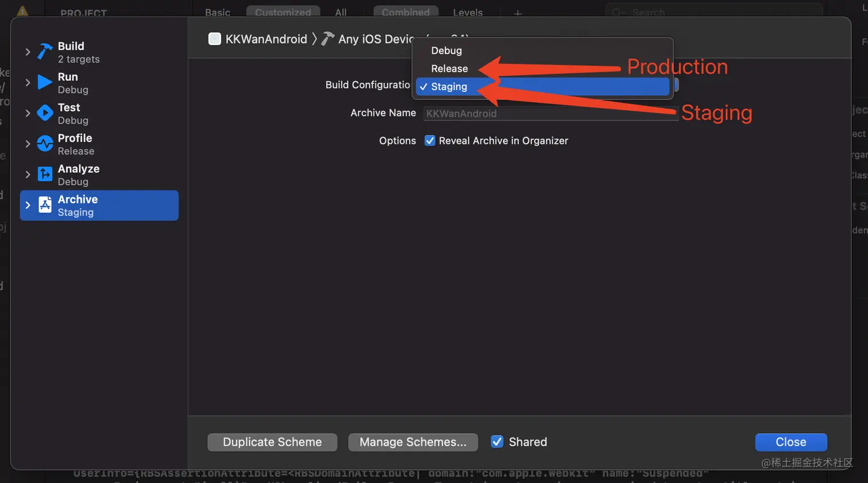Expand the Run action disclosure arrow
Image resolution: width=868 pixels, height=483 pixels.
(x=28, y=83)
